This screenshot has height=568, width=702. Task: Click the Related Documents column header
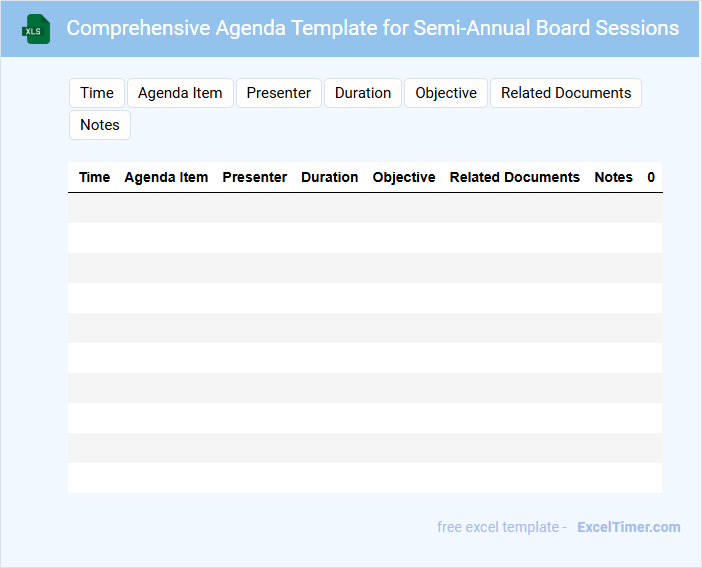coord(515,177)
